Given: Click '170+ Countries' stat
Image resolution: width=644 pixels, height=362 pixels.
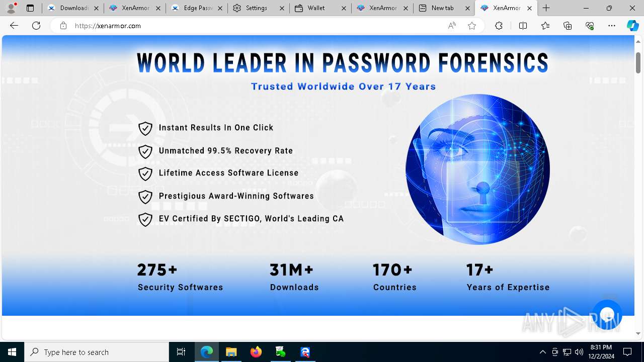Looking at the screenshot, I should coord(395,277).
